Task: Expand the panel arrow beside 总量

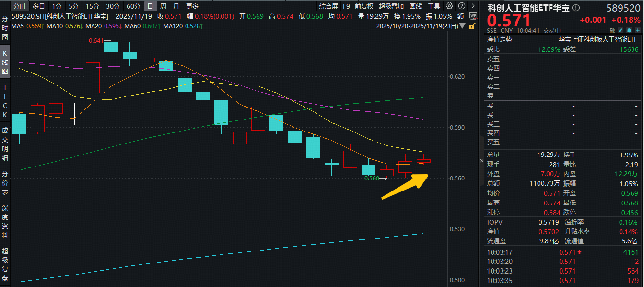Action: 482,161
